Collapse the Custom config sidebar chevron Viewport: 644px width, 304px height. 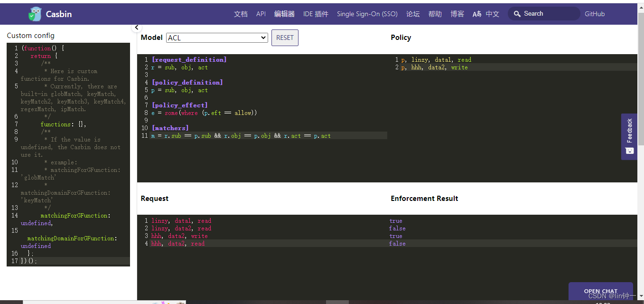[x=137, y=28]
